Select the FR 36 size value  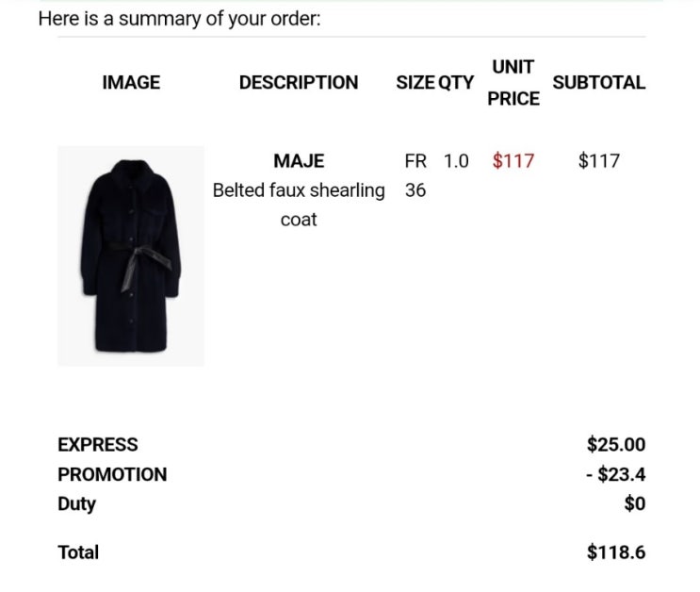[415, 175]
